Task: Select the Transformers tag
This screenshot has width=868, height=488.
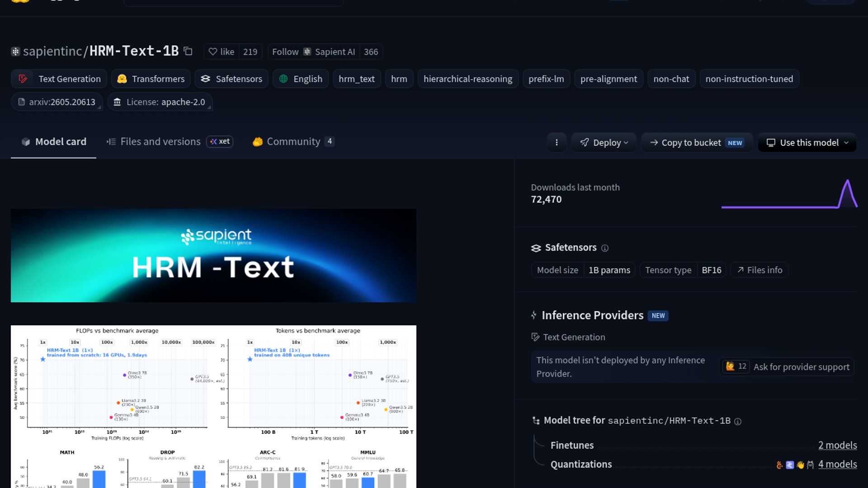Action: pyautogui.click(x=151, y=79)
